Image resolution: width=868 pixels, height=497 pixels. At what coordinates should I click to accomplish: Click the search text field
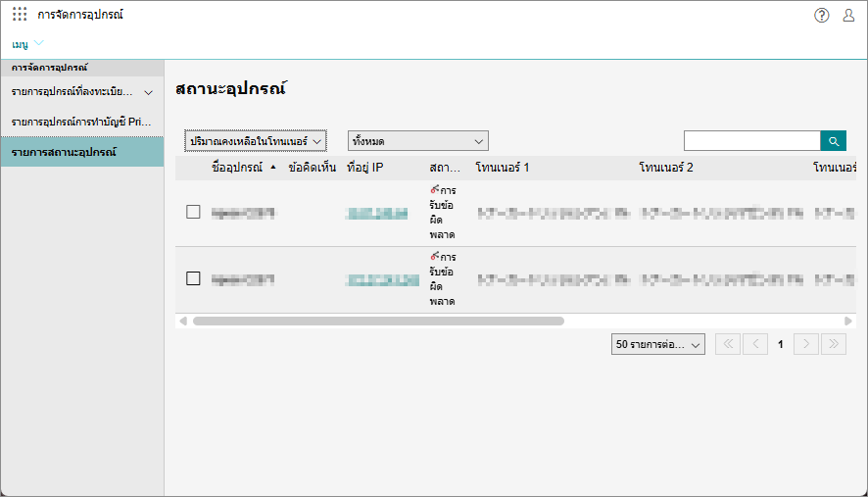tap(751, 141)
